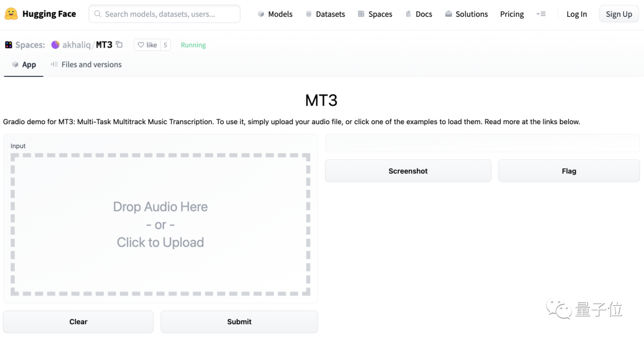Click the Clear button

click(78, 321)
